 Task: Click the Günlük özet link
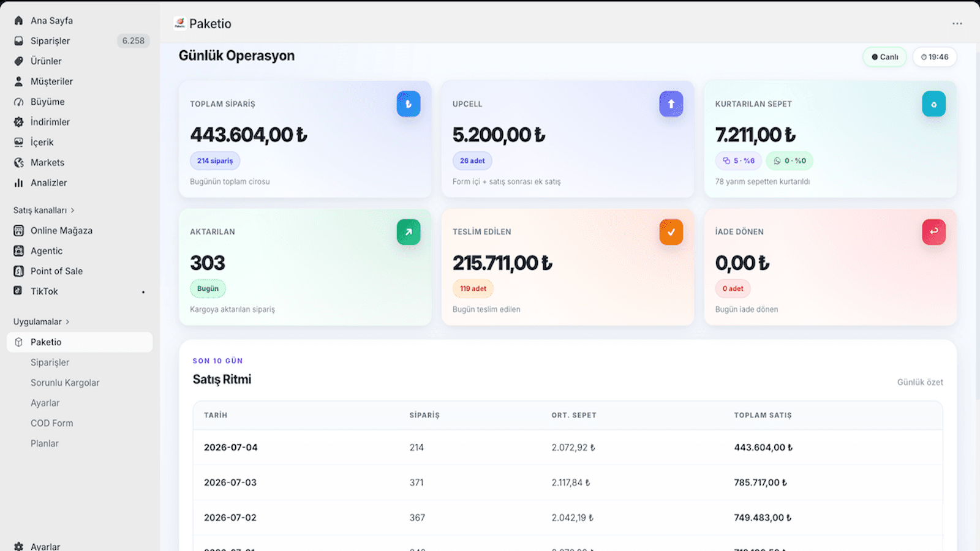[x=920, y=382]
